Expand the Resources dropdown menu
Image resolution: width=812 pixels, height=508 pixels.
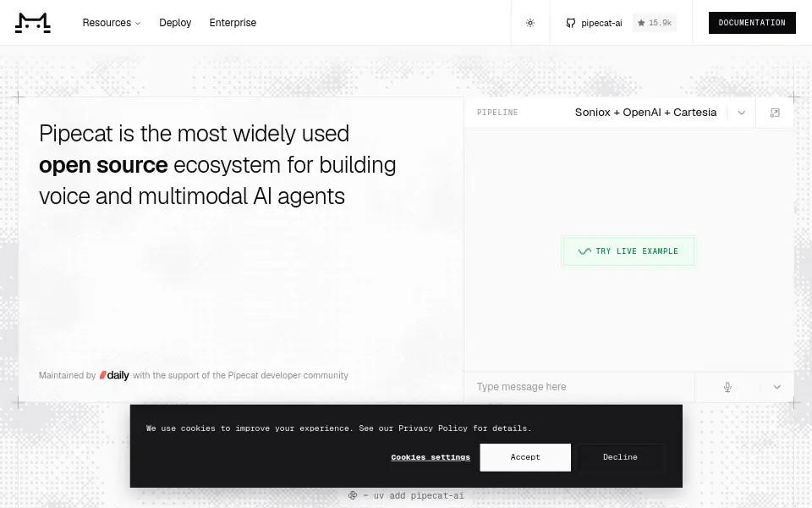(112, 23)
